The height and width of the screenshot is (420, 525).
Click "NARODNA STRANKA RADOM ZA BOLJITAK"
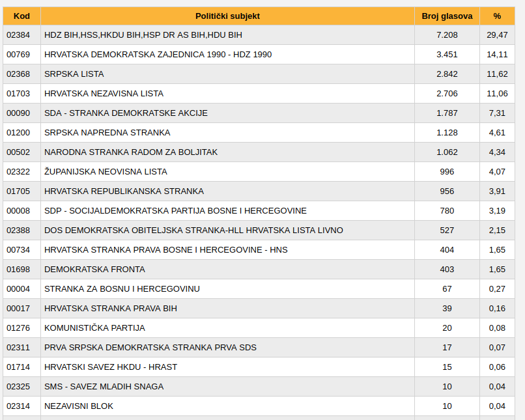point(131,152)
